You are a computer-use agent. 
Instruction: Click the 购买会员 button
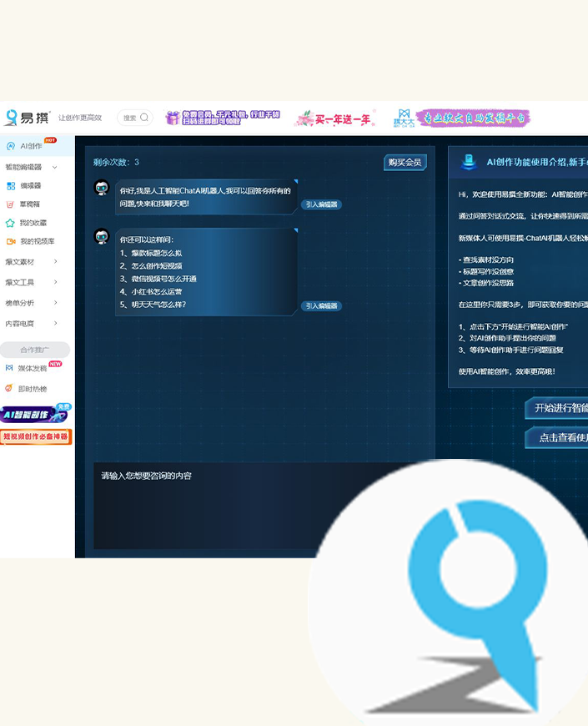(405, 162)
